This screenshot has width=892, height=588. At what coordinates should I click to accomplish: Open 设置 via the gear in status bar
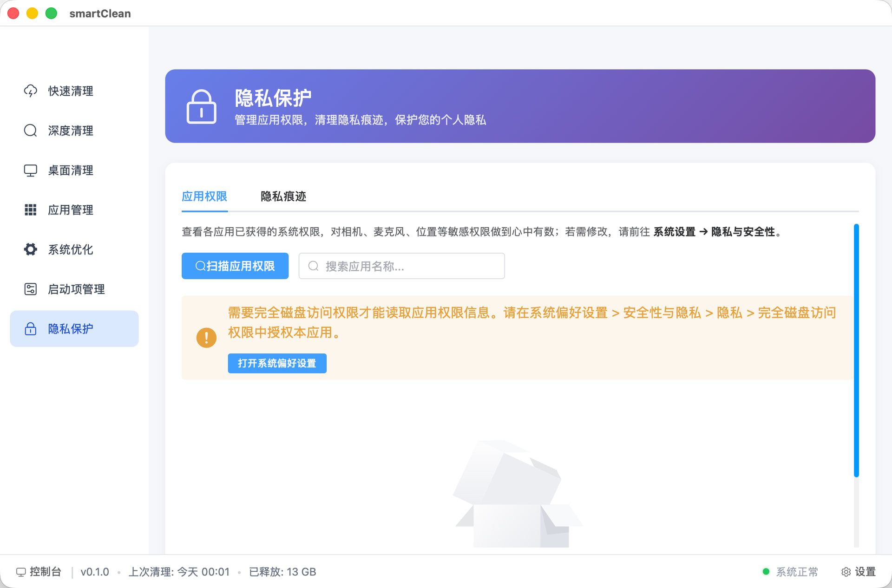tap(846, 572)
